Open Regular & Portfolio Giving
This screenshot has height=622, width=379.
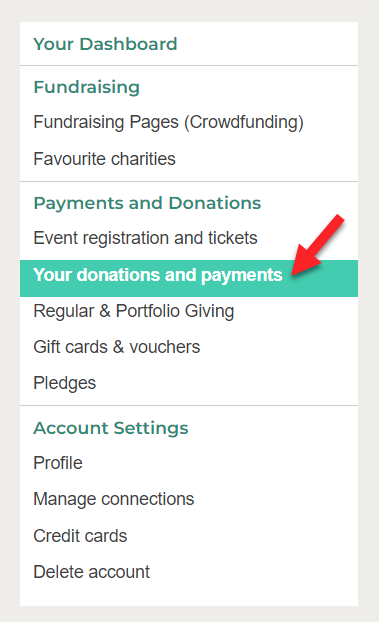click(x=134, y=311)
